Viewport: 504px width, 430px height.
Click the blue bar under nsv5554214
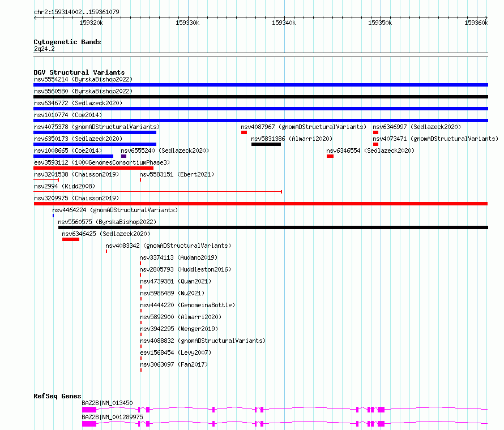(260, 85)
